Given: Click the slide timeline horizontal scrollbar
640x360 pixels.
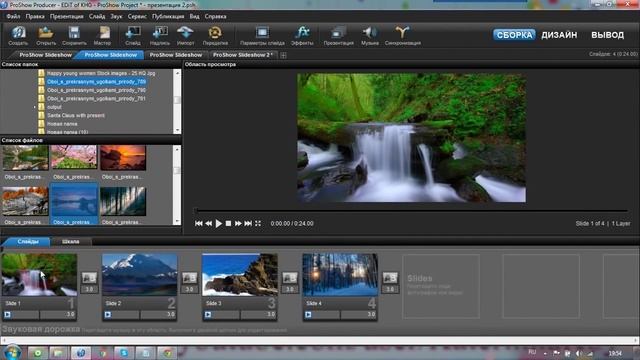Looking at the screenshot, I should (320, 340).
